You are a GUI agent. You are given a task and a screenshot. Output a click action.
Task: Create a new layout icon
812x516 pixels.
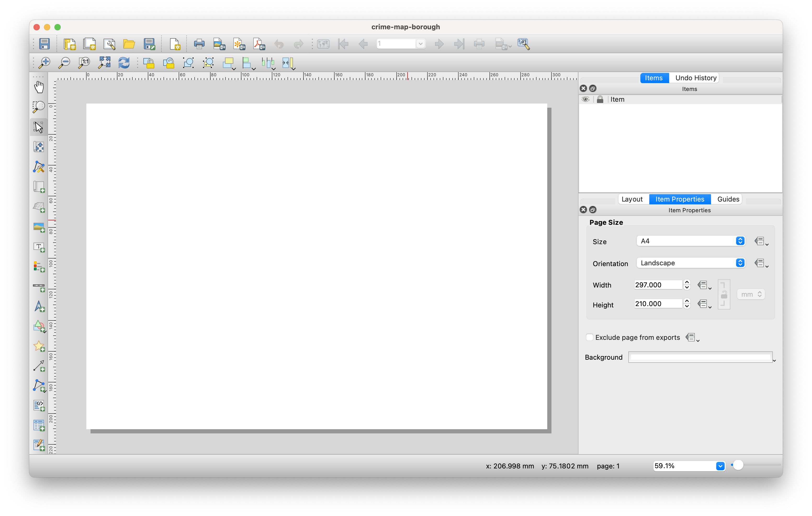tap(70, 44)
